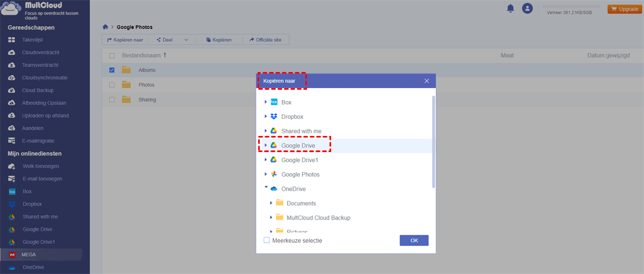Click the OneDrive icon in sidebar
Viewport: 644px width, 274px height.
pos(12,267)
